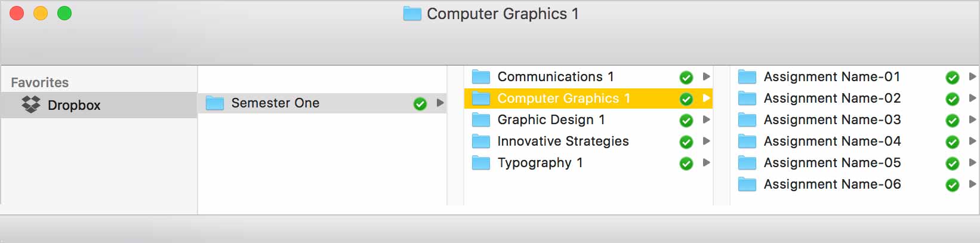This screenshot has height=243, width=980.
Task: Select the Innovative Strategies folder
Action: (x=588, y=142)
